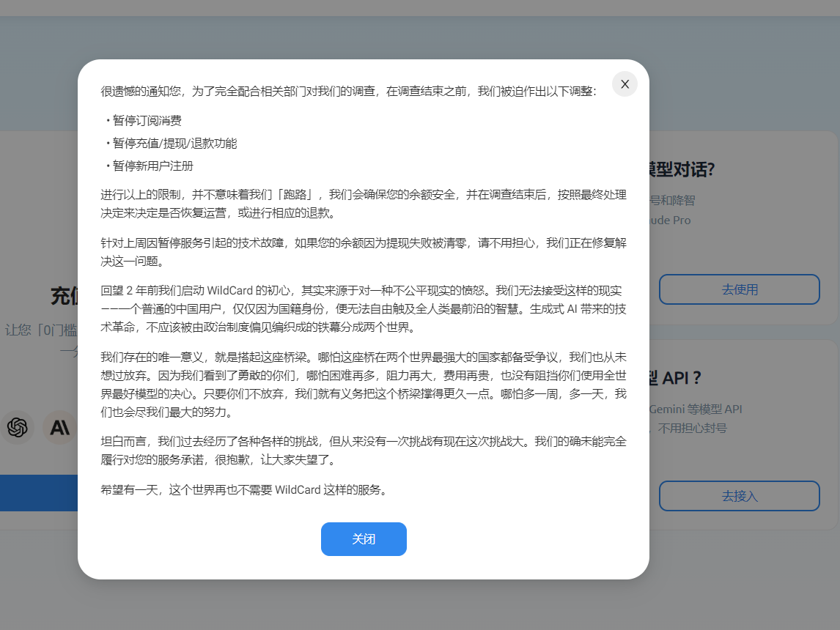Viewport: 840px width, 630px height.
Task: Select the 暂停充值/提现/退款功能 bullet text
Action: pyautogui.click(x=174, y=144)
